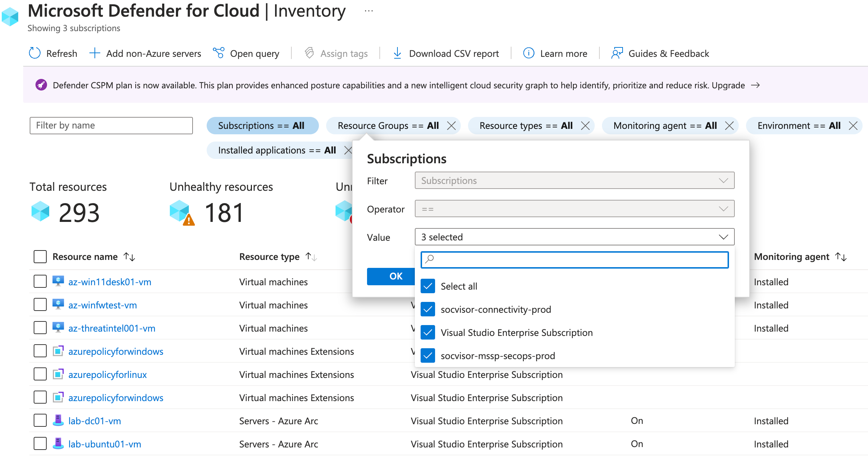Check the header select-all rows checkbox
Screen dimensions: 868x459
[40, 257]
